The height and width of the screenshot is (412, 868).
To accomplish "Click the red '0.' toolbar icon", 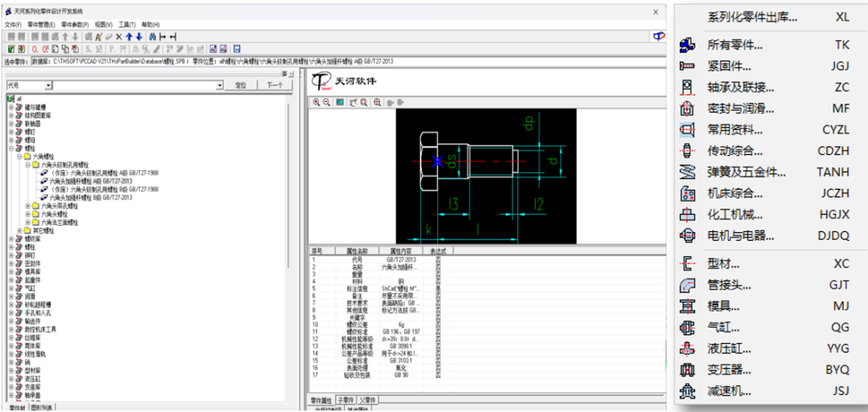I will [35, 49].
